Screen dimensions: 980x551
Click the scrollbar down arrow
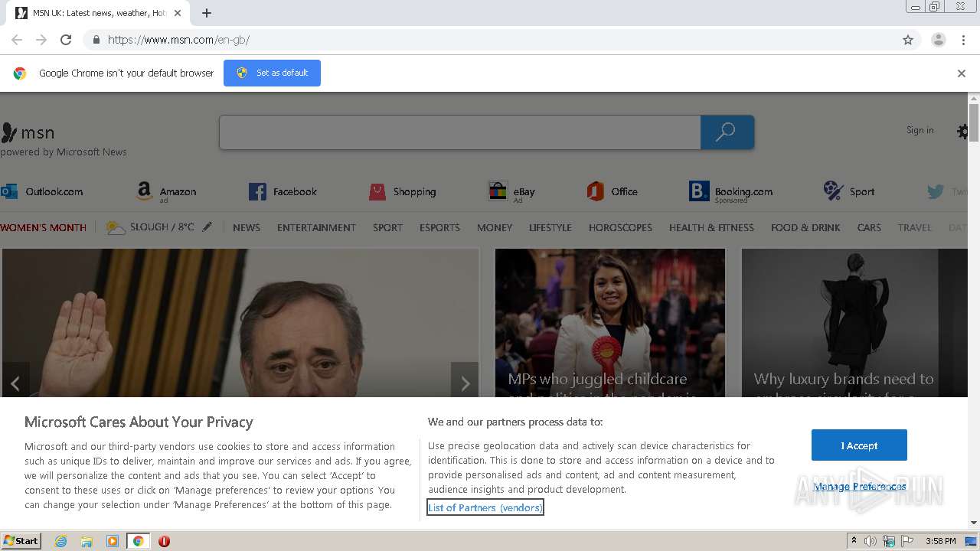(x=974, y=523)
